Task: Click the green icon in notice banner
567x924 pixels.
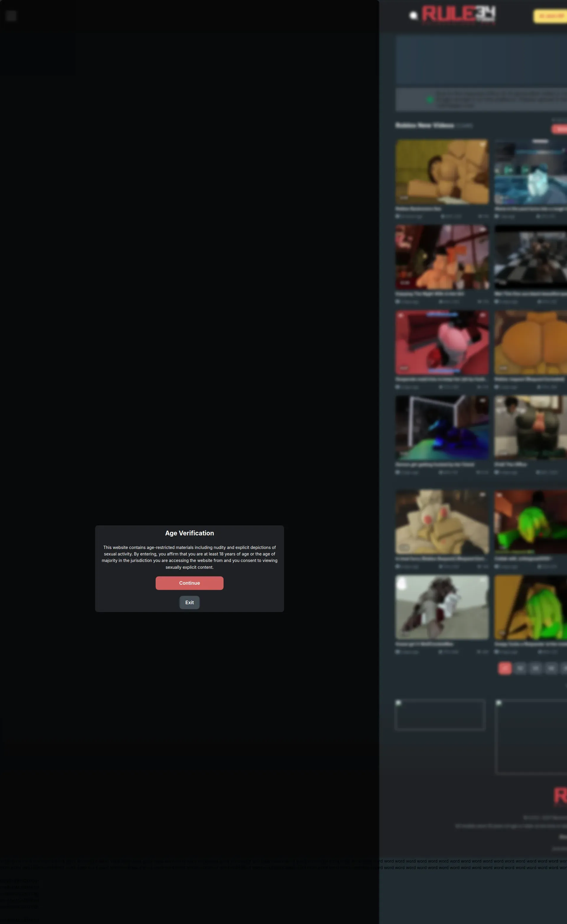Action: point(430,100)
